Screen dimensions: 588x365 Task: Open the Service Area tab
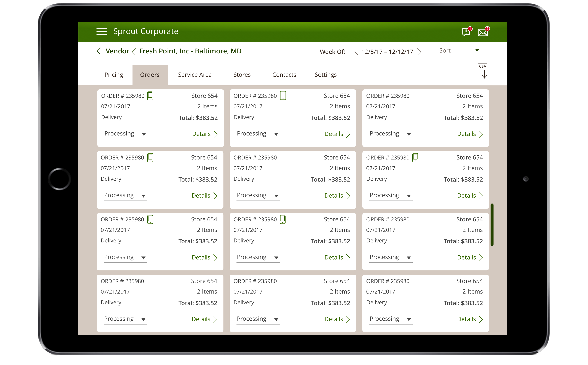click(195, 75)
